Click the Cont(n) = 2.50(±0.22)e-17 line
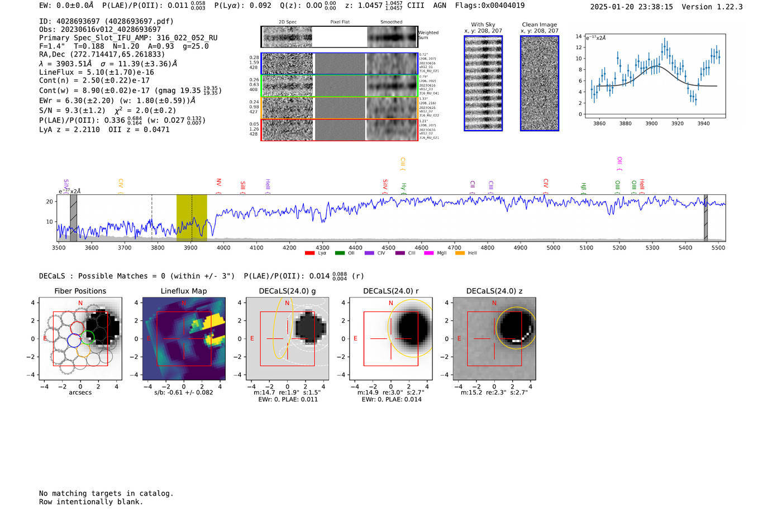782x532 pixels. click(x=94, y=81)
